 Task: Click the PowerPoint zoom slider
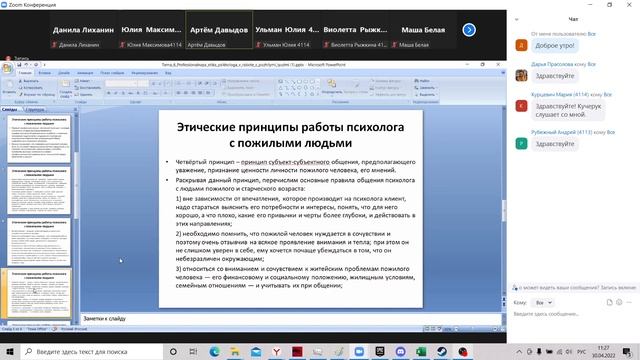(476, 329)
